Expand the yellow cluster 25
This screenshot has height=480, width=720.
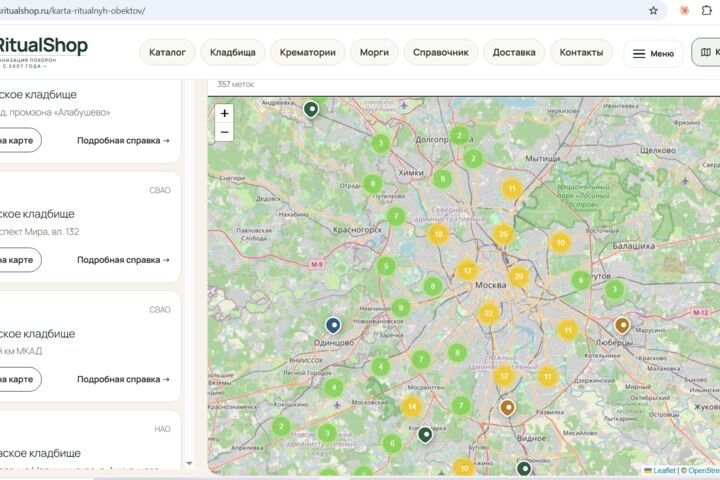[503, 234]
